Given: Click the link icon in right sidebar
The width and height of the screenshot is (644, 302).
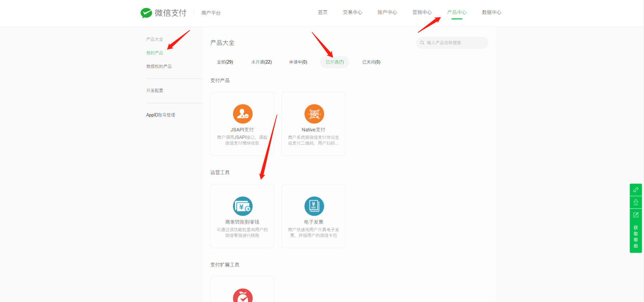Looking at the screenshot, I should point(636,190).
